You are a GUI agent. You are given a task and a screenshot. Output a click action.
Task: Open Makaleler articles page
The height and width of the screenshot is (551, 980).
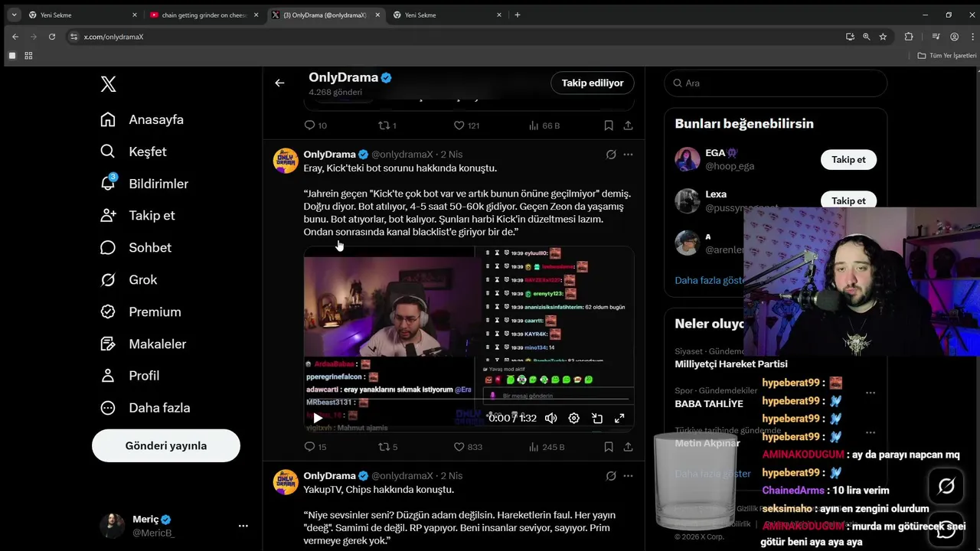coord(144,344)
